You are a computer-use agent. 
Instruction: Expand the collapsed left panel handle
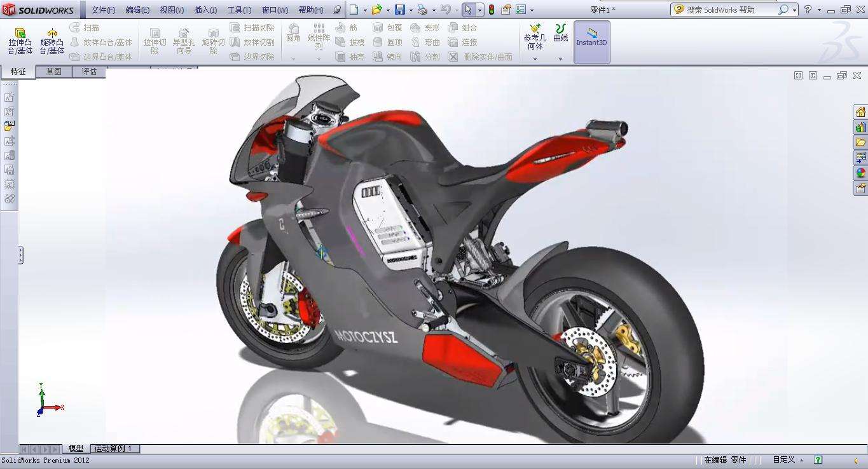pos(21,255)
